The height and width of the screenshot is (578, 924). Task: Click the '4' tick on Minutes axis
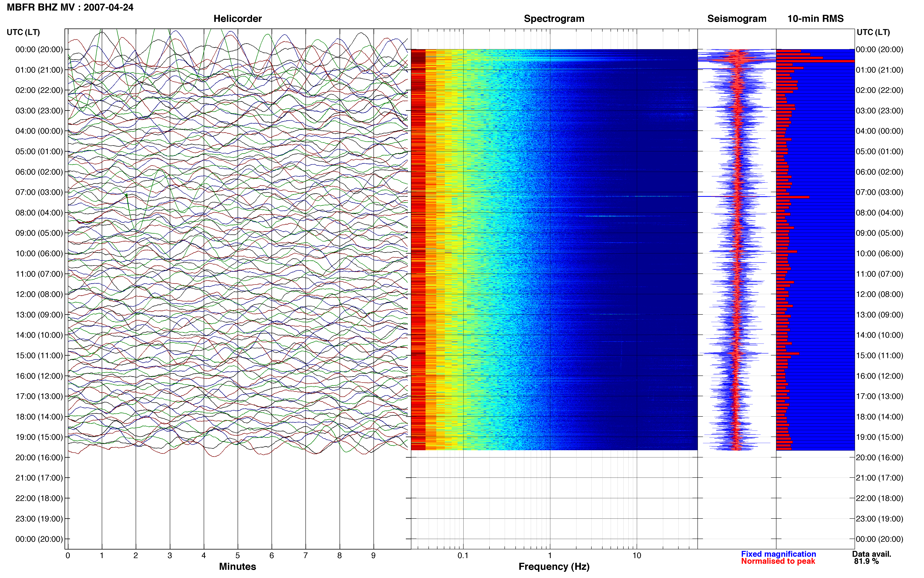click(x=204, y=556)
